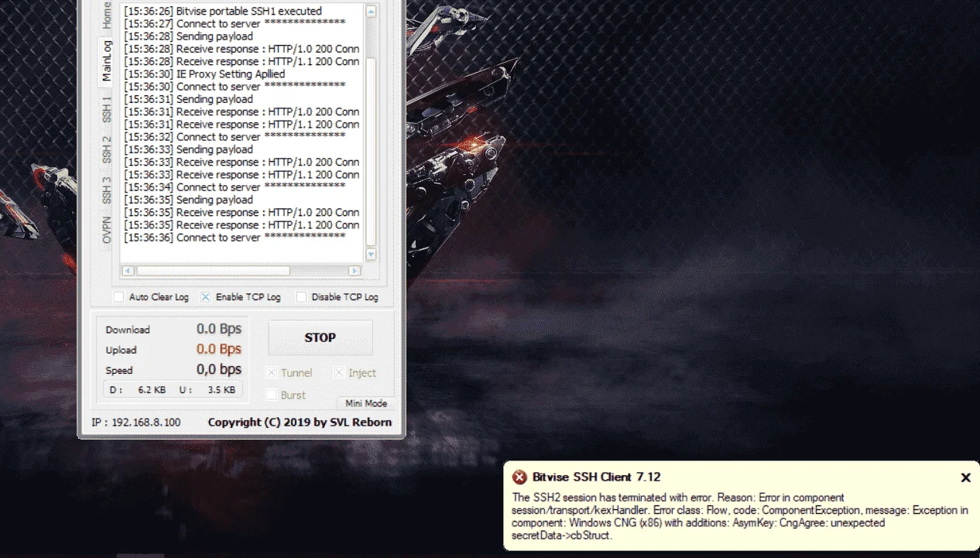Viewport: 980px width, 558px height.
Task: Click the log vertical scrollbar down arrow
Action: pos(370,254)
